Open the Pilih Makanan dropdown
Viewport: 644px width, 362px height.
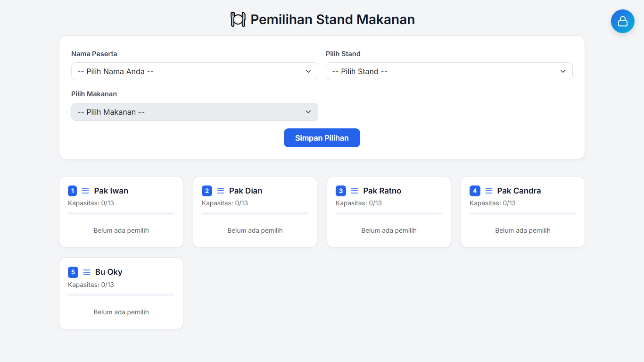(x=194, y=112)
